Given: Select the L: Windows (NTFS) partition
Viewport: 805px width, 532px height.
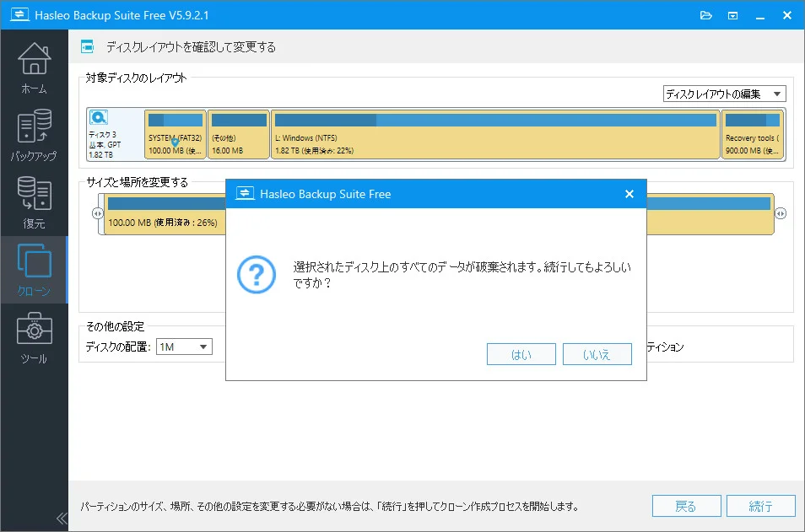Looking at the screenshot, I should 495,134.
